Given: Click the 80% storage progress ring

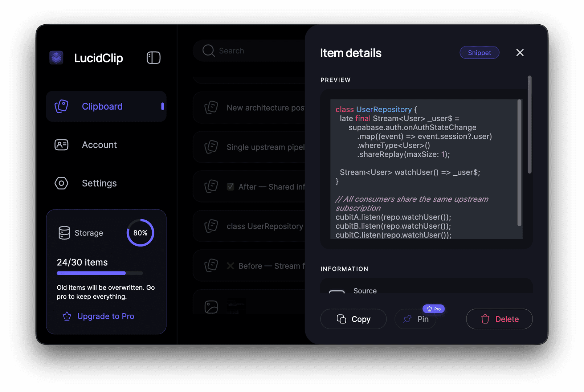Looking at the screenshot, I should click(x=140, y=233).
